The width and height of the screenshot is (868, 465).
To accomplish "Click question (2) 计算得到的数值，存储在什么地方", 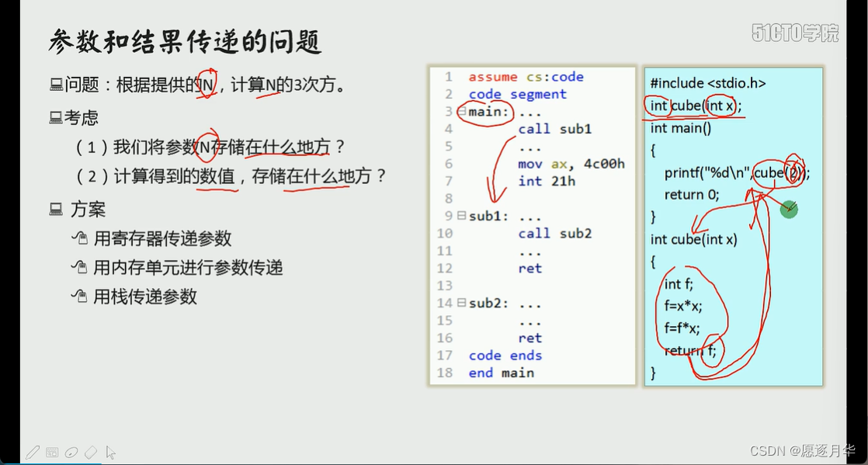I will tap(231, 176).
